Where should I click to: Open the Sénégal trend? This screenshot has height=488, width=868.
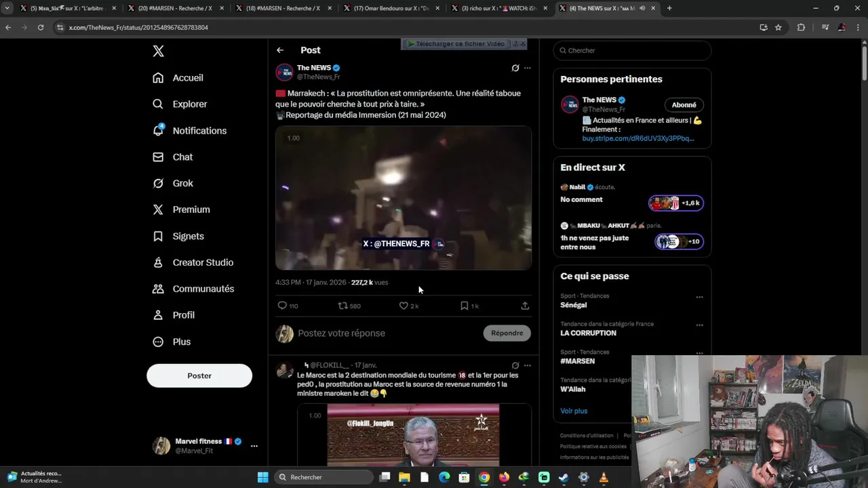[573, 305]
